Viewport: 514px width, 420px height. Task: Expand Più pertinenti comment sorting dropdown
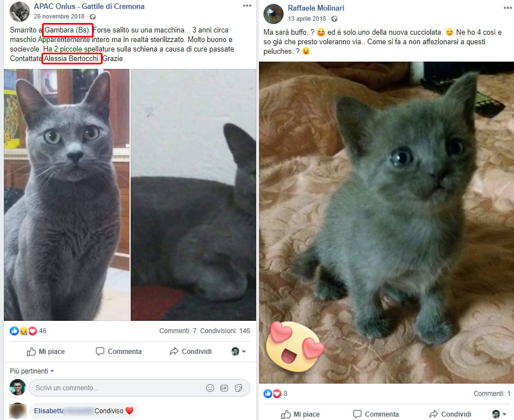click(32, 371)
